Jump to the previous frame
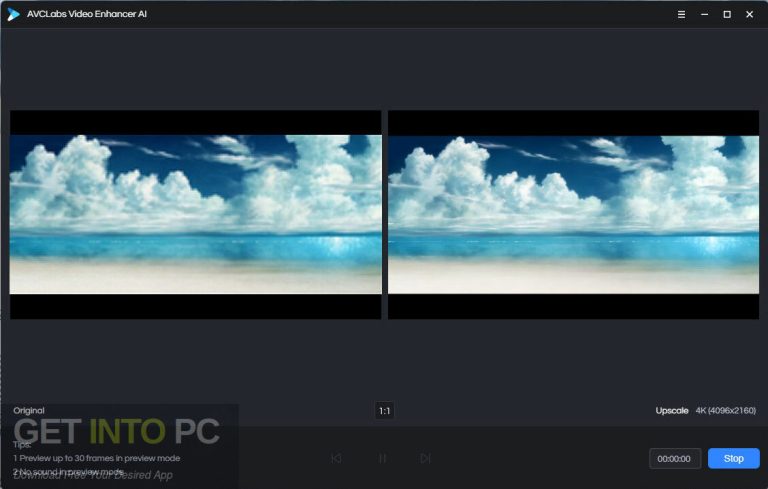This screenshot has height=489, width=768. (336, 458)
